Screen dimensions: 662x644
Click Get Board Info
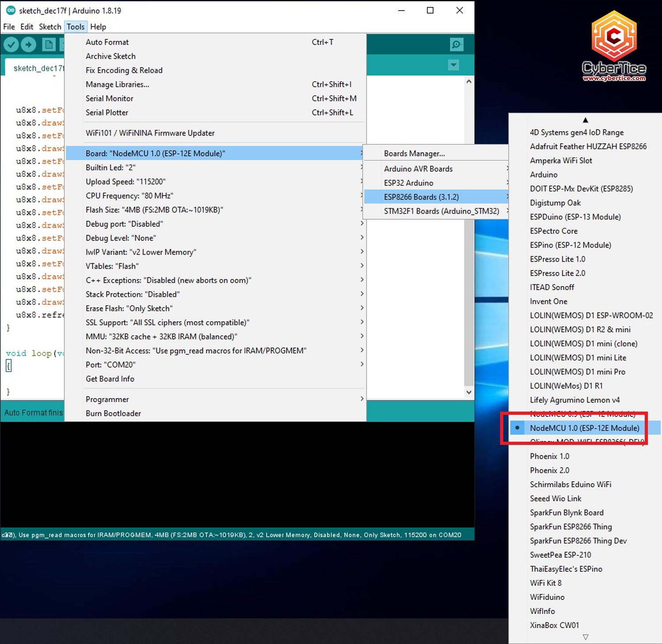(x=110, y=379)
